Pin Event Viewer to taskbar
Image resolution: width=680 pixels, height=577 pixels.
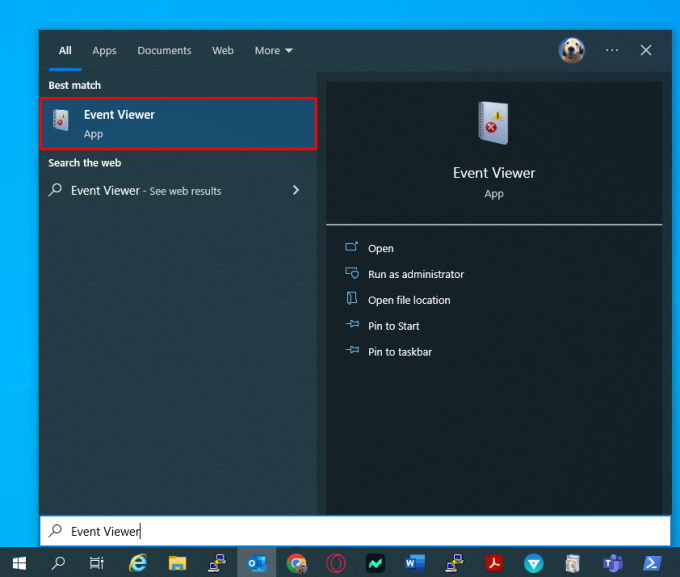(x=399, y=352)
